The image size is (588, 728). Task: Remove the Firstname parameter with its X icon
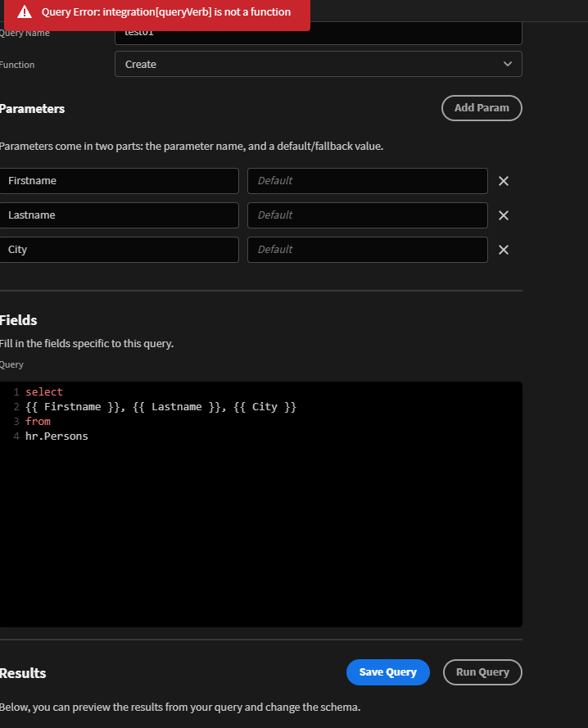click(x=503, y=181)
